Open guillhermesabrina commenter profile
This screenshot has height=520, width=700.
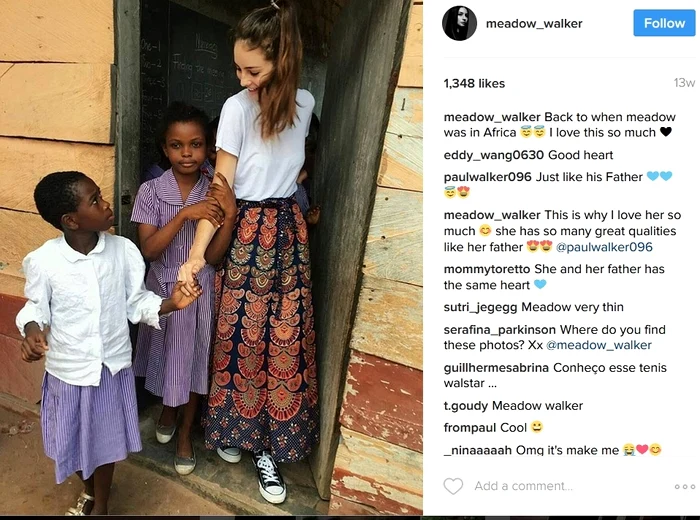pos(496,368)
